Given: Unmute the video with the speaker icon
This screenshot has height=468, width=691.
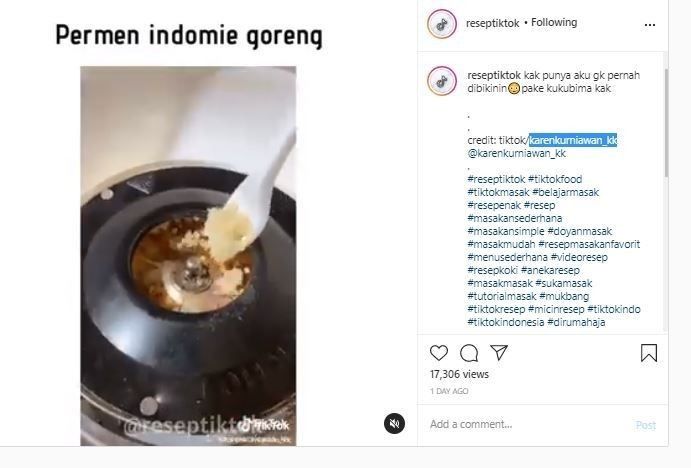Looking at the screenshot, I should tap(394, 423).
